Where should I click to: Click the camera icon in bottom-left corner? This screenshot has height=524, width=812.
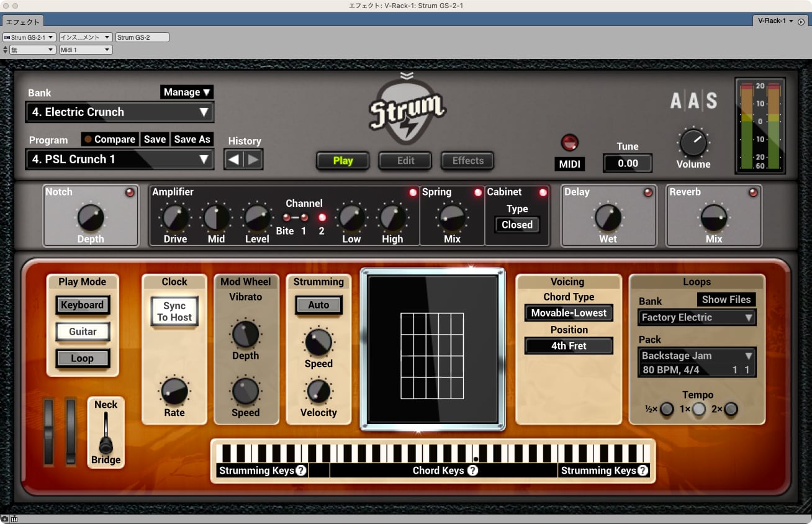tap(4, 519)
